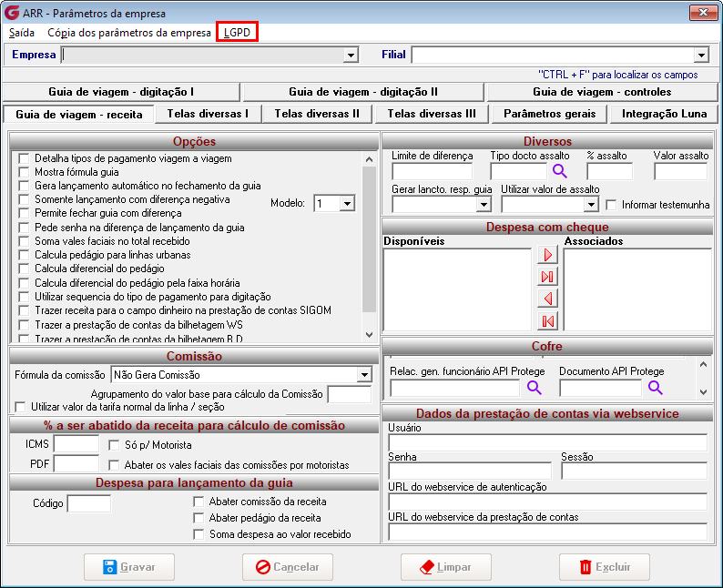Toggle Pede senha na diferença de lançamento
The height and width of the screenshot is (588, 723).
click(24, 228)
